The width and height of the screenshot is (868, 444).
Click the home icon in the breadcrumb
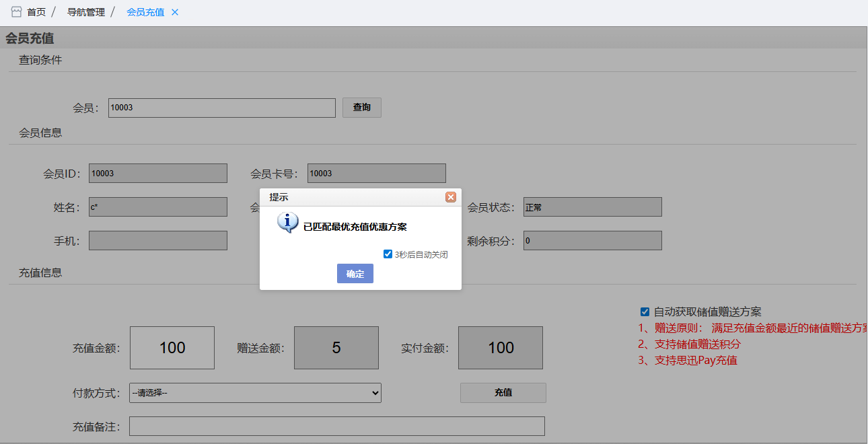(x=17, y=12)
